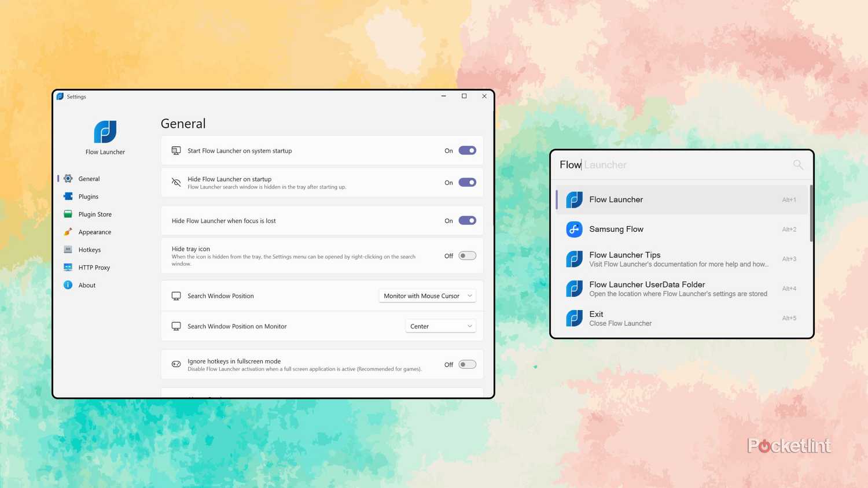Image resolution: width=868 pixels, height=488 pixels.
Task: Click the results list scrollbar in launcher
Action: pyautogui.click(x=811, y=213)
